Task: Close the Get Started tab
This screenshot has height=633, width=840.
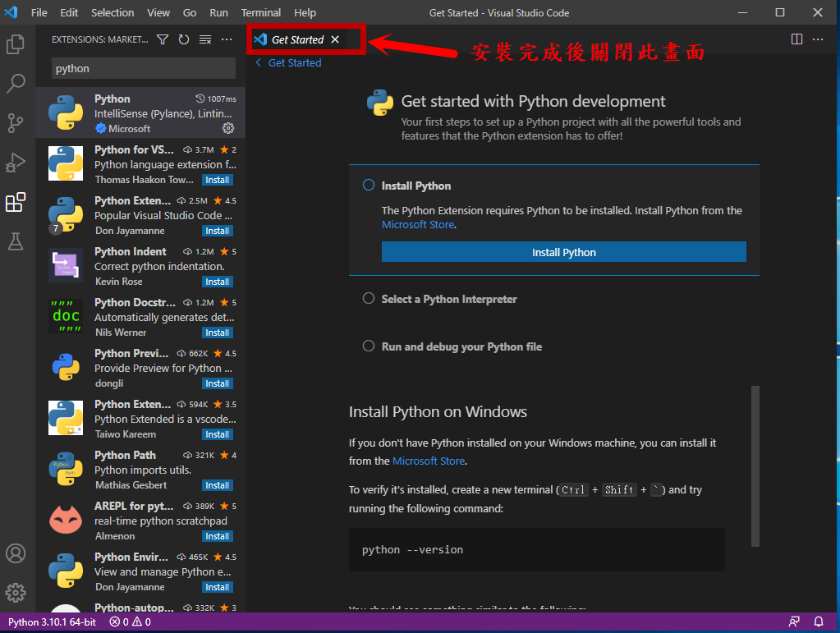Action: click(x=335, y=39)
